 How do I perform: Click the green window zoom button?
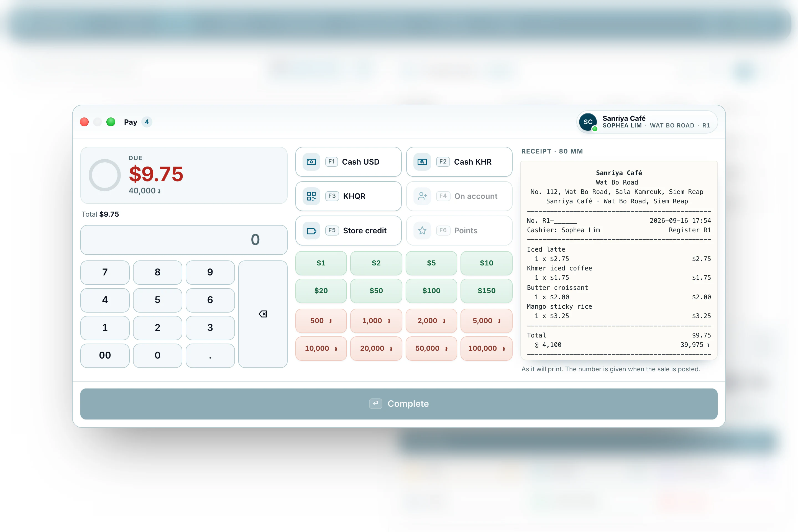coord(111,122)
